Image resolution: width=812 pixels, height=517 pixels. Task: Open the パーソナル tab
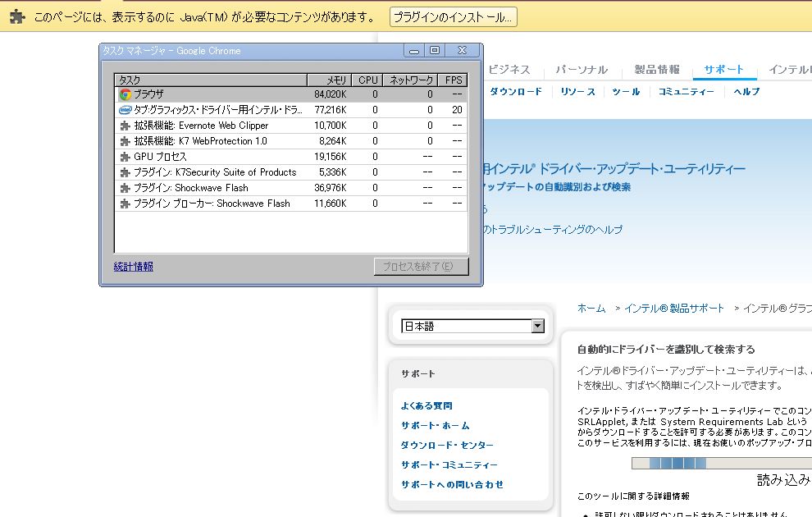[x=582, y=70]
